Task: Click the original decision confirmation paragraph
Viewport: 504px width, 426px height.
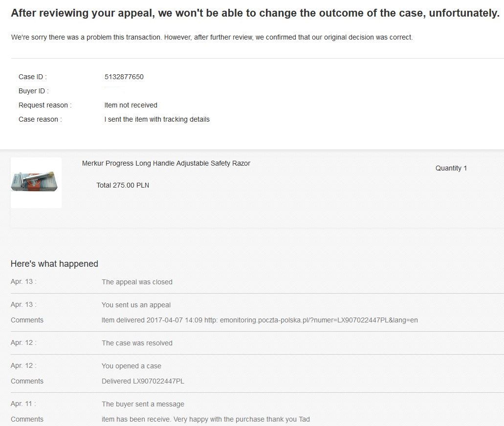Action: point(212,37)
